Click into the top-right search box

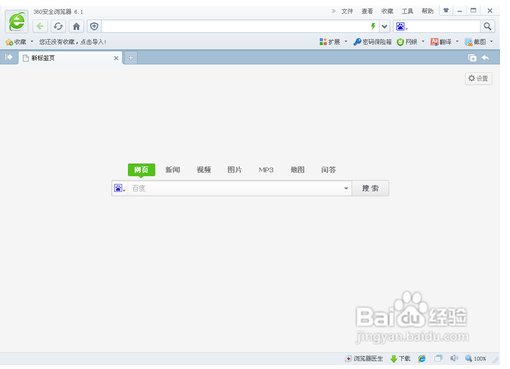pyautogui.click(x=444, y=26)
